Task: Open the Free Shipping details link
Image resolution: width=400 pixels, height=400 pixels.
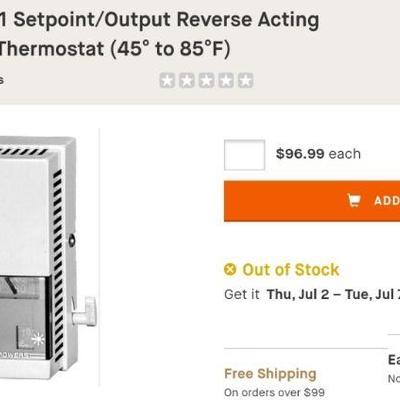Action: tap(270, 374)
